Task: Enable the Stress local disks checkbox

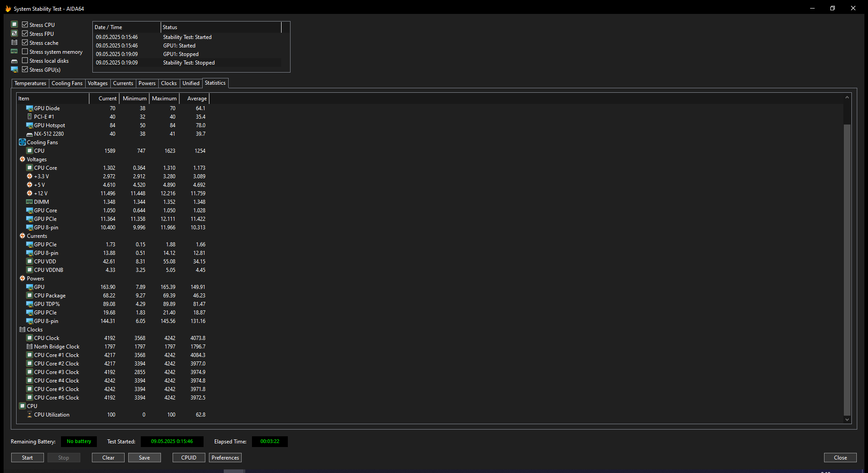Action: 25,60
